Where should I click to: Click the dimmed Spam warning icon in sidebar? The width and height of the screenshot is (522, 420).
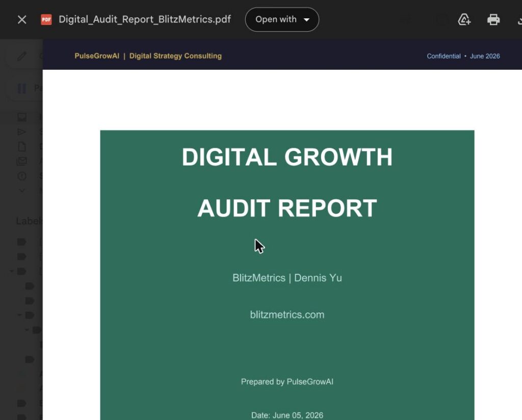[x=22, y=176]
